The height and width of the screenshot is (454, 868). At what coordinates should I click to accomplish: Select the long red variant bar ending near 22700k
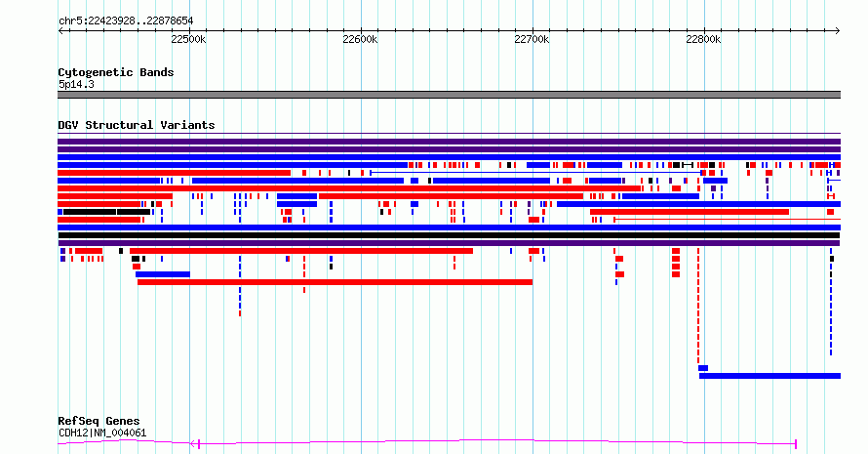335,282
